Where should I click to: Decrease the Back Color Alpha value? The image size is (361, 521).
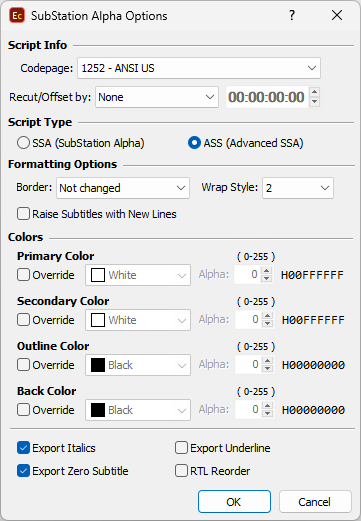tap(267, 414)
